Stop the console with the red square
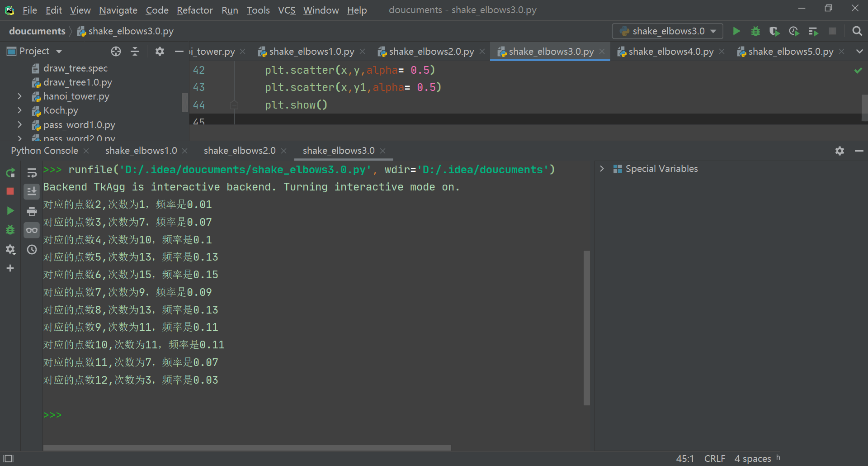Image resolution: width=868 pixels, height=466 pixels. (10, 191)
